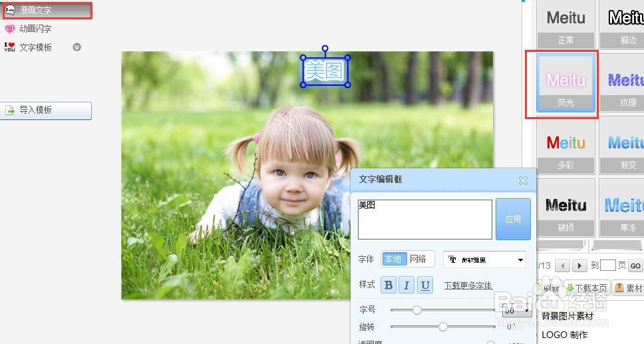
Task: Switch the font source to 本地
Action: tap(393, 259)
